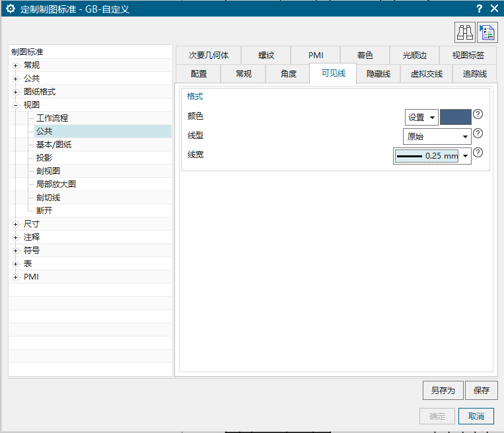Open help for the 线型 setting
The width and height of the screenshot is (504, 433).
[x=478, y=134]
